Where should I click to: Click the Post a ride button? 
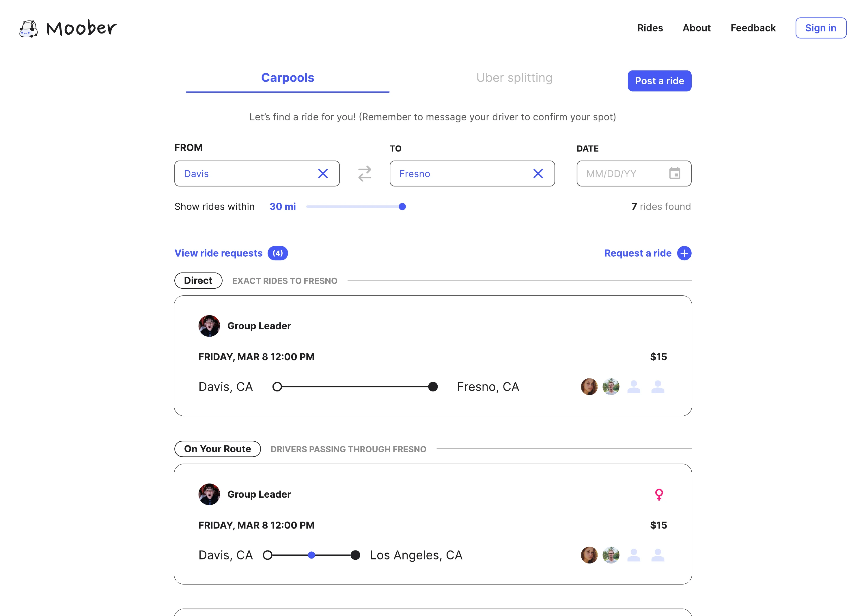(659, 81)
